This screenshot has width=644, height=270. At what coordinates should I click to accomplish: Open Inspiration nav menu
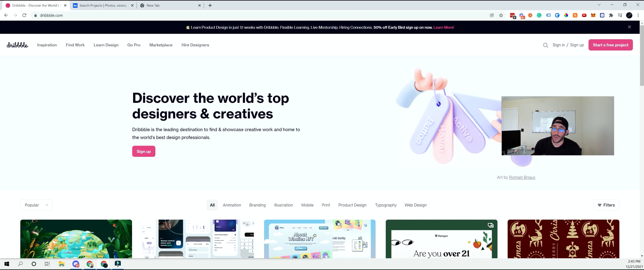[x=47, y=45]
